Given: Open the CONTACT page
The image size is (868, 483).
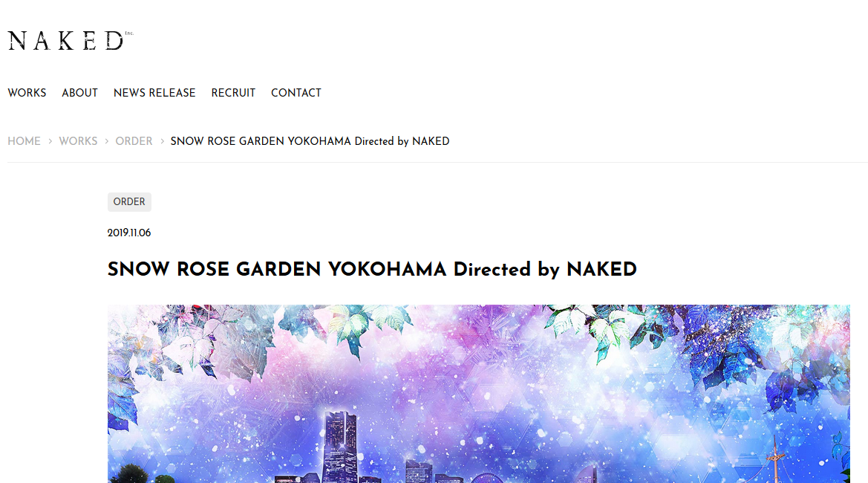Looking at the screenshot, I should pyautogui.click(x=296, y=93).
